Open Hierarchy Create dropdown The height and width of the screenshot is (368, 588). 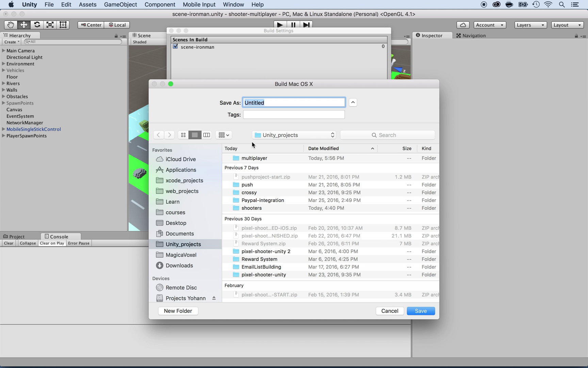[x=12, y=42]
